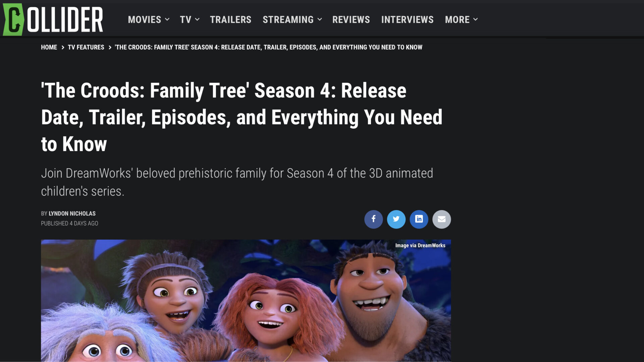Open author Lyndon Nicholas profile

click(x=72, y=214)
